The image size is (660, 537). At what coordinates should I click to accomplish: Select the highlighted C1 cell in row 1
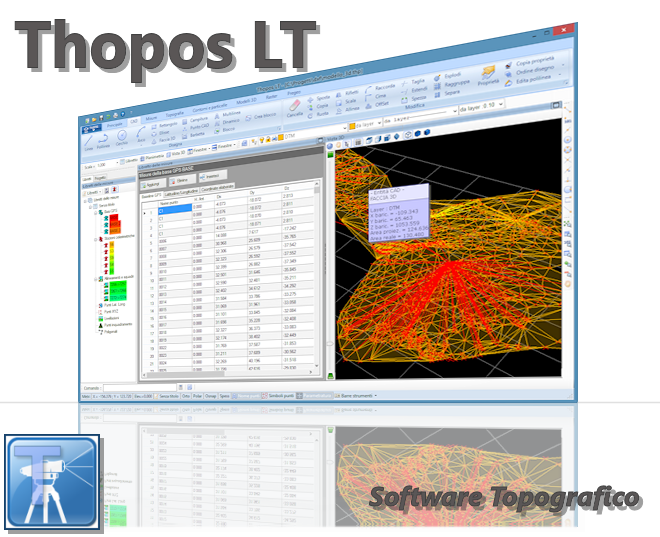click(x=174, y=209)
